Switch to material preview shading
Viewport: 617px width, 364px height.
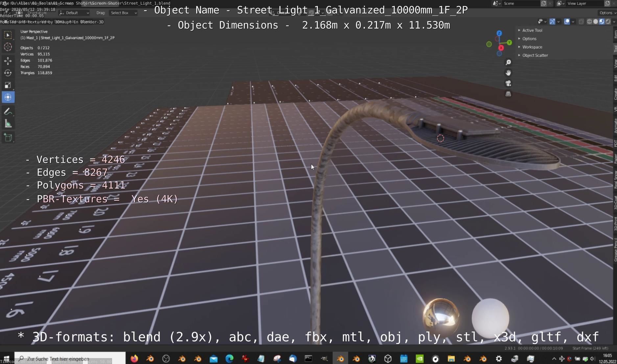point(602,21)
